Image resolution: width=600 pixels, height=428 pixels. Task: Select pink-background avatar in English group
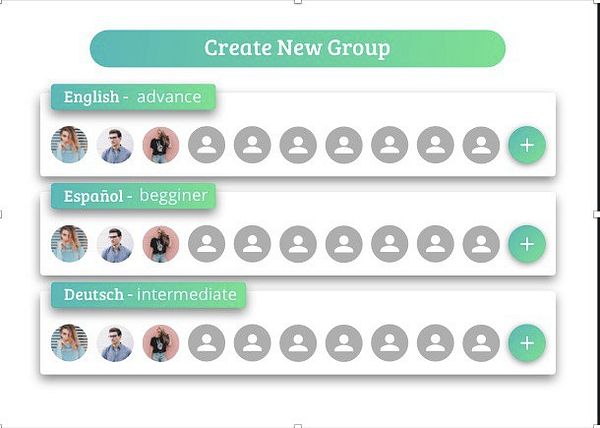pyautogui.click(x=161, y=145)
